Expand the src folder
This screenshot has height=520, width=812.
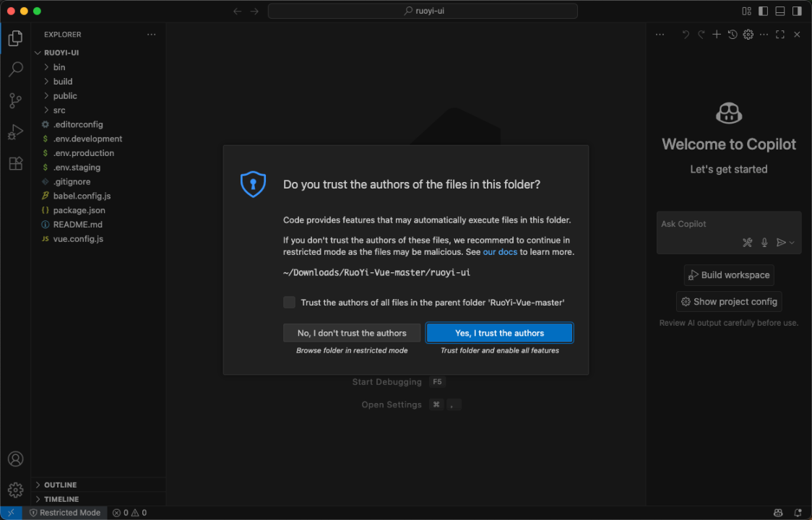point(98,110)
